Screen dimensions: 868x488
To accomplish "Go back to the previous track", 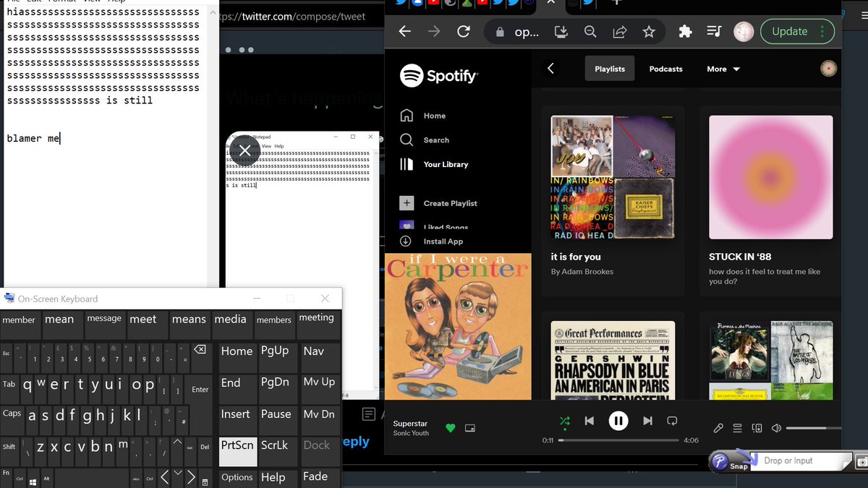I will 590,421.
